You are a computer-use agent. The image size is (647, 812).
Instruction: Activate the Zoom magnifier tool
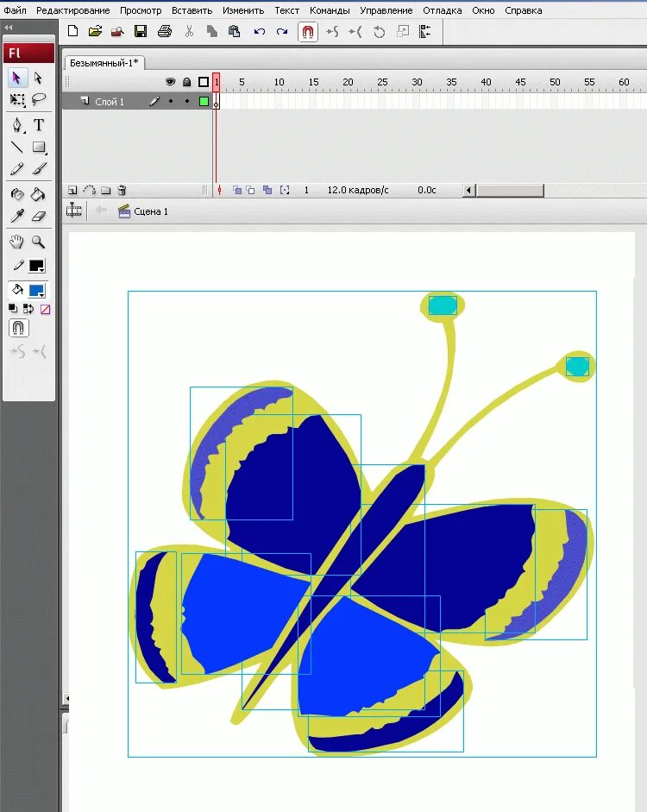[x=38, y=242]
